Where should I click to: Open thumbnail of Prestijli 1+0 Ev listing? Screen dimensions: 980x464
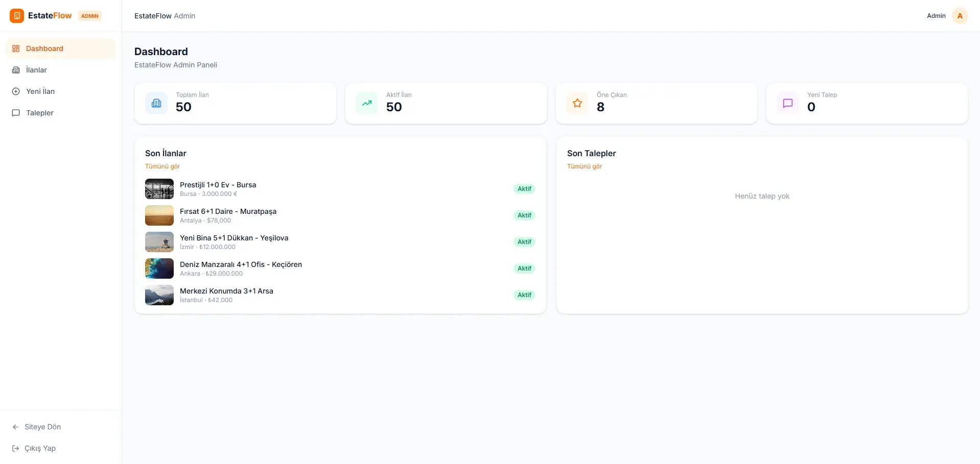coord(159,189)
